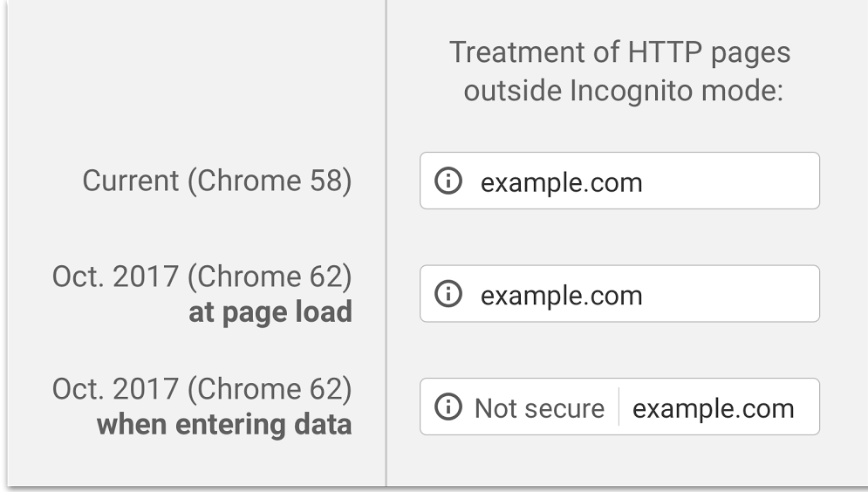Click the word 'Incognito' in the heading
Viewport: 868px width, 492px height.
tap(631, 92)
